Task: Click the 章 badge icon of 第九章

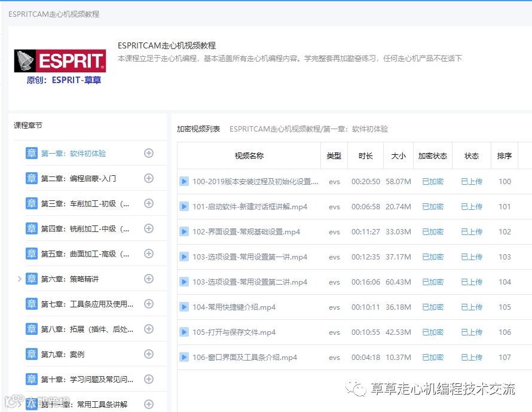Action: [32, 354]
